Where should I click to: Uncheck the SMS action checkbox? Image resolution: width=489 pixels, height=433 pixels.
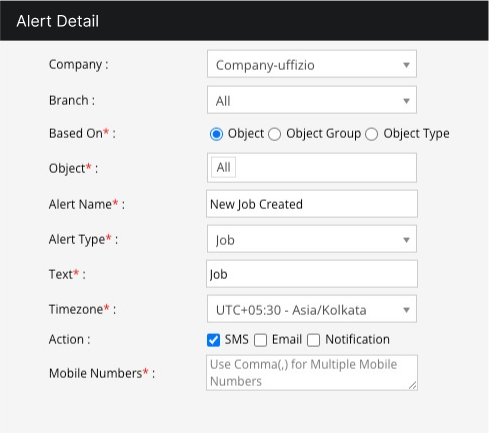click(213, 340)
